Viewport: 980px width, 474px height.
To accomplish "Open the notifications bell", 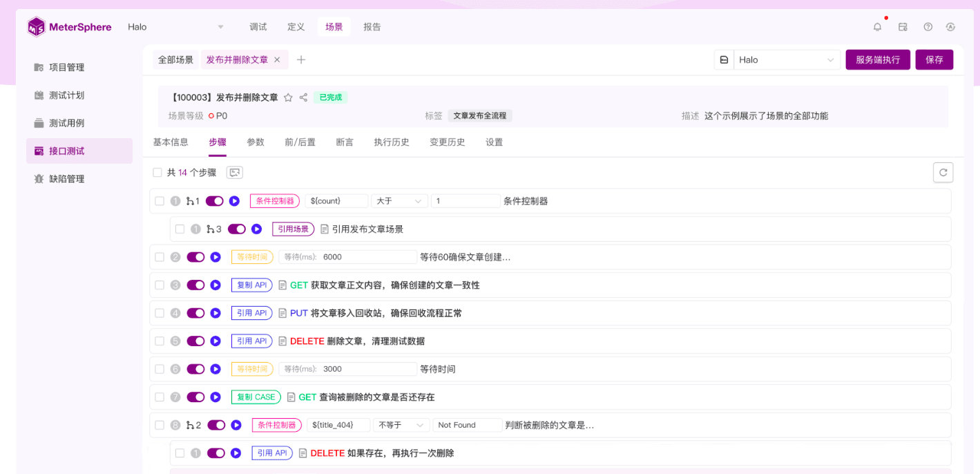I will (877, 27).
